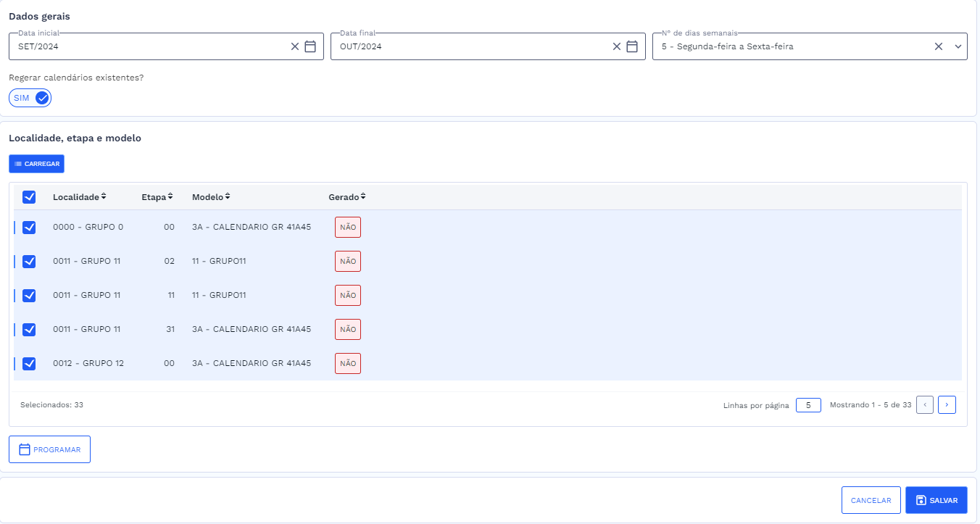Open the Data inicial calendar picker icon
Screen dimensions: 980x524
pyautogui.click(x=310, y=46)
